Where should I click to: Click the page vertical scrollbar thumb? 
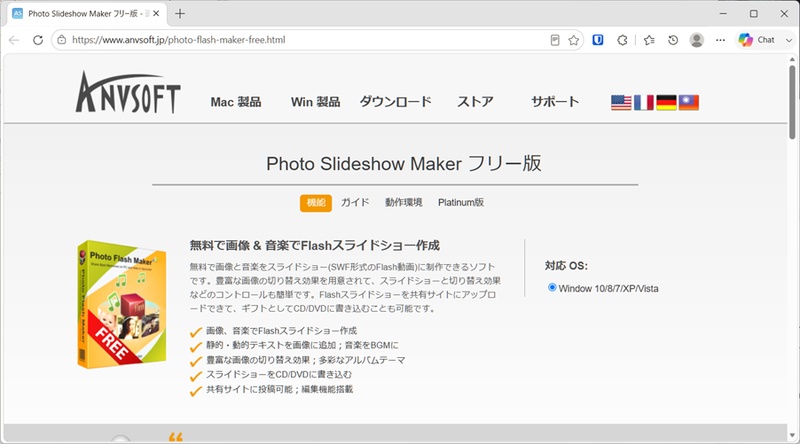coord(792,101)
